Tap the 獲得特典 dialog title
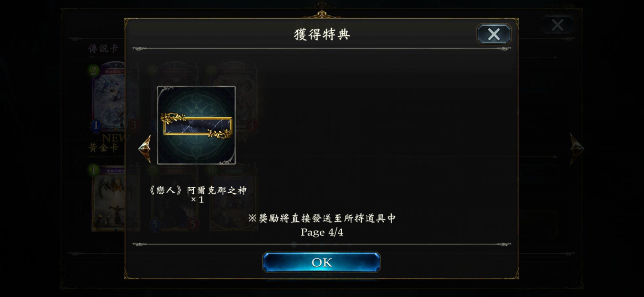The height and width of the screenshot is (297, 644). (x=322, y=35)
